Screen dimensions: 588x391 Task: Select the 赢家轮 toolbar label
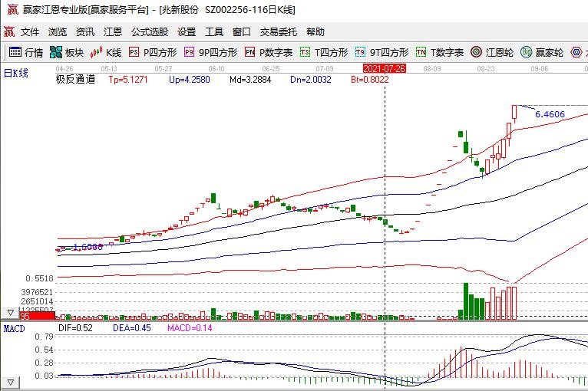(x=550, y=53)
